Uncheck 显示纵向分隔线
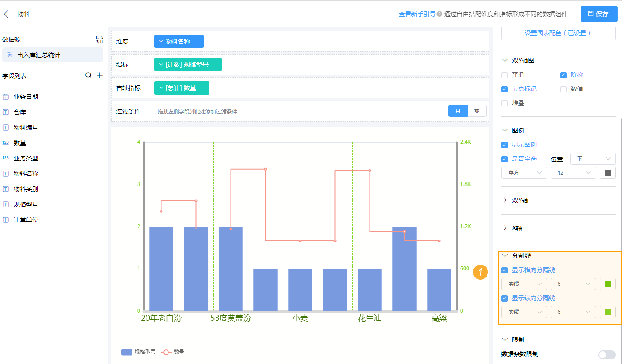 504,298
